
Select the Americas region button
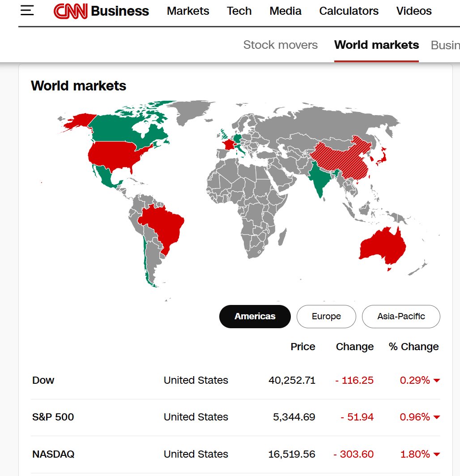pos(255,316)
